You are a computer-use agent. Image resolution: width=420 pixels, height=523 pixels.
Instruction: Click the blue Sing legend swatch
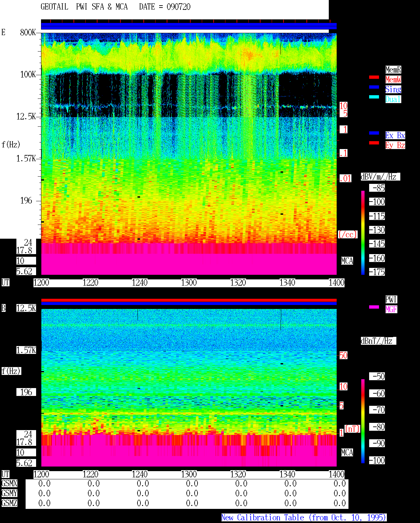pos(374,87)
